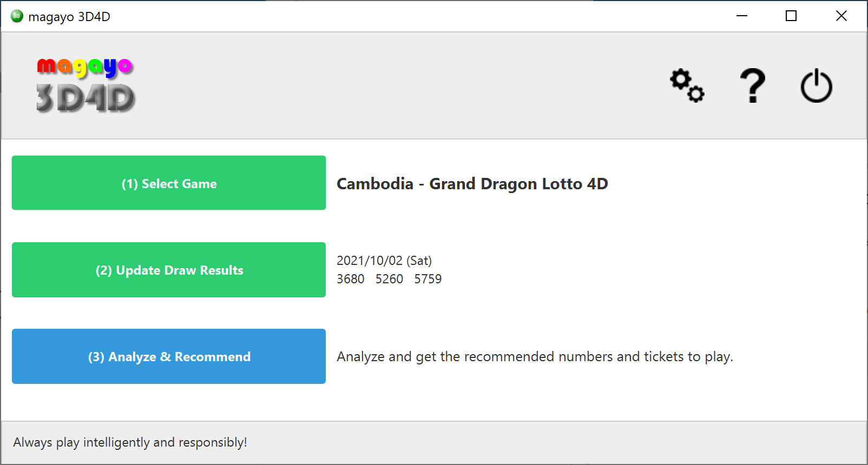Click the 2021/10/02 (Sat) draw date
Viewport: 868px width, 465px height.
coord(384,261)
